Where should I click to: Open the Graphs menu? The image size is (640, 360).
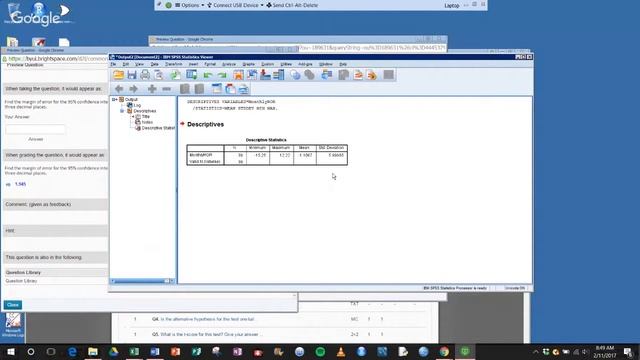click(x=249, y=64)
